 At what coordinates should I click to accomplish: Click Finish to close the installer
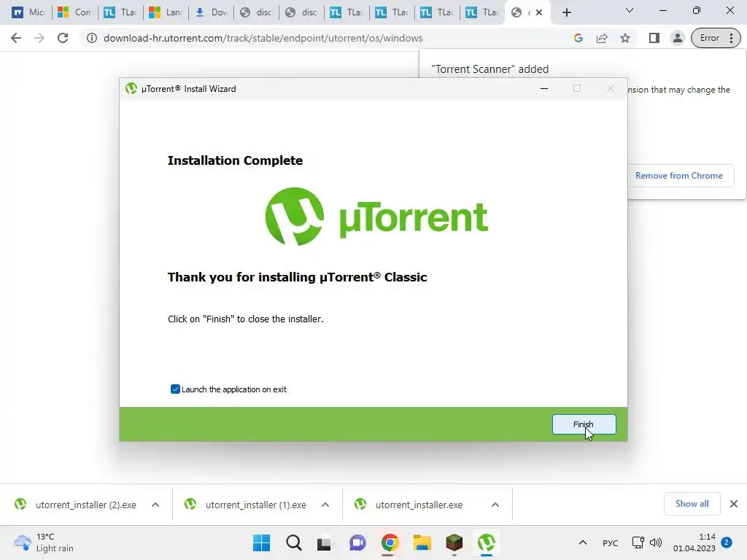[584, 424]
